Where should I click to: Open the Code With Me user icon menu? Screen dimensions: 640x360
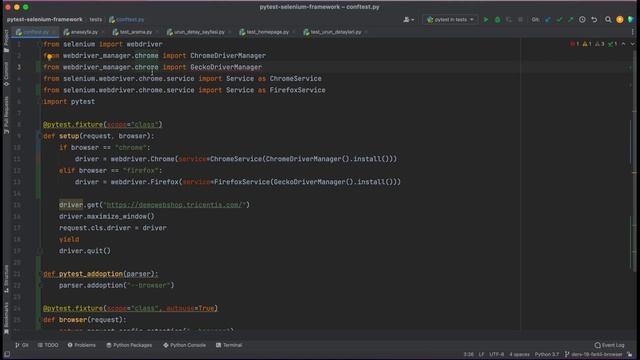click(x=408, y=20)
